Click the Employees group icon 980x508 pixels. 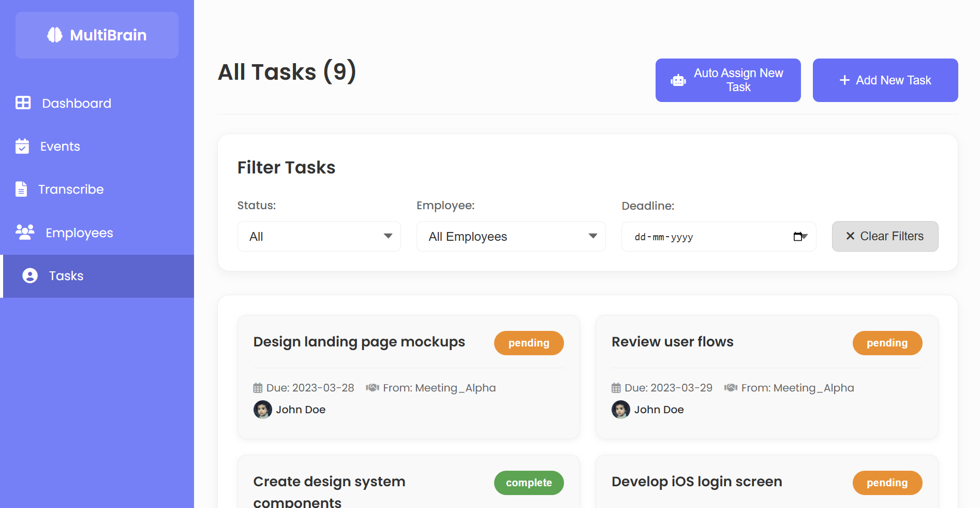point(25,232)
